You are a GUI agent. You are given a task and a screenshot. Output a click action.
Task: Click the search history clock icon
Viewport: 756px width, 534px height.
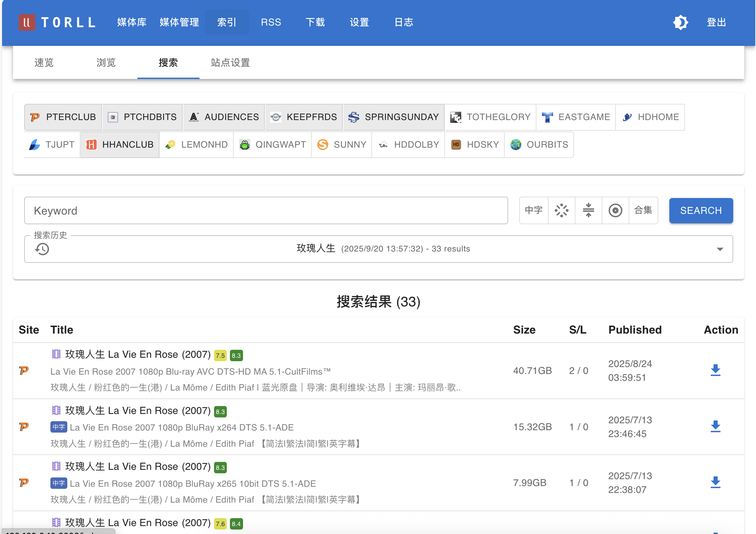[42, 249]
